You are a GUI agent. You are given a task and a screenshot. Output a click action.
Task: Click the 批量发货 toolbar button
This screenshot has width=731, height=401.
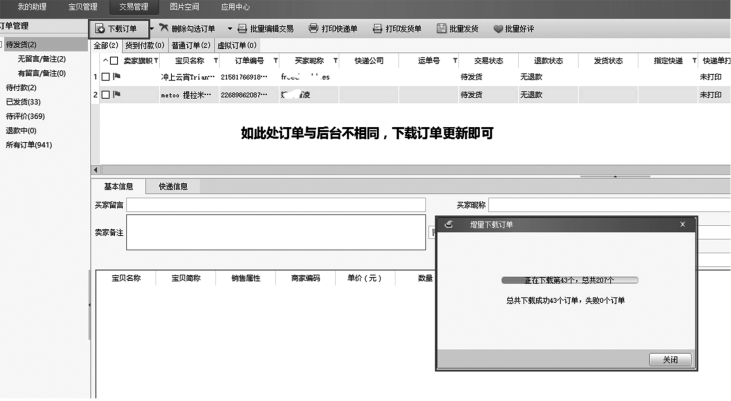pos(457,29)
